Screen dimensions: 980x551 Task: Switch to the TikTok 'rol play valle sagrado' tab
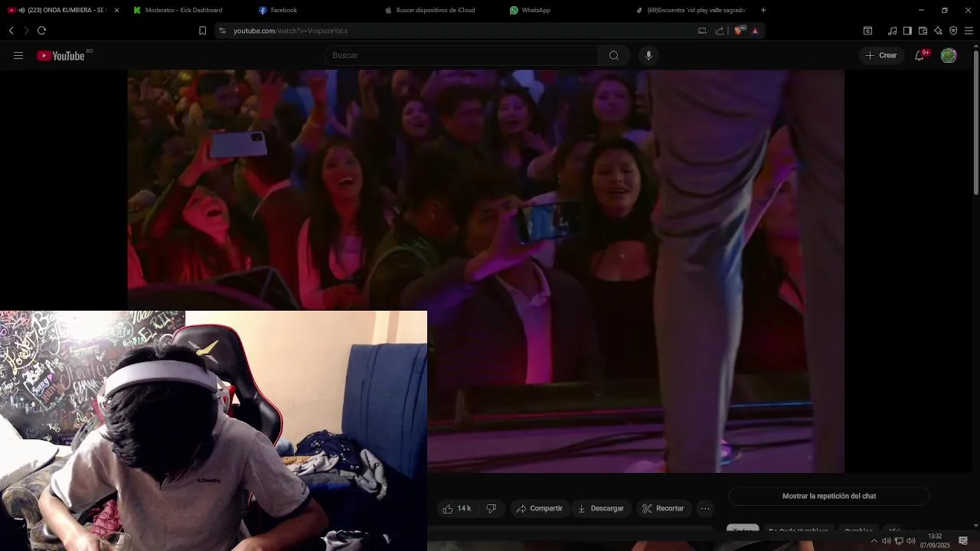pos(693,10)
